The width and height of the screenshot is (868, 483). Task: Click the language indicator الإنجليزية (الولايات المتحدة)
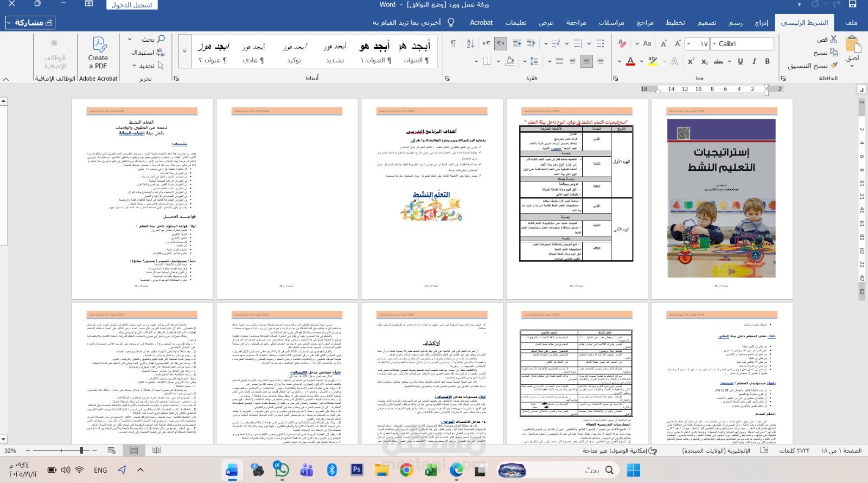coord(716,450)
